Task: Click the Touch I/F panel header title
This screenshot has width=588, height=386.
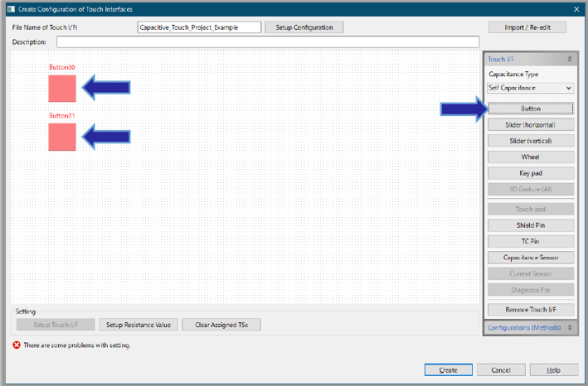Action: tap(501, 59)
